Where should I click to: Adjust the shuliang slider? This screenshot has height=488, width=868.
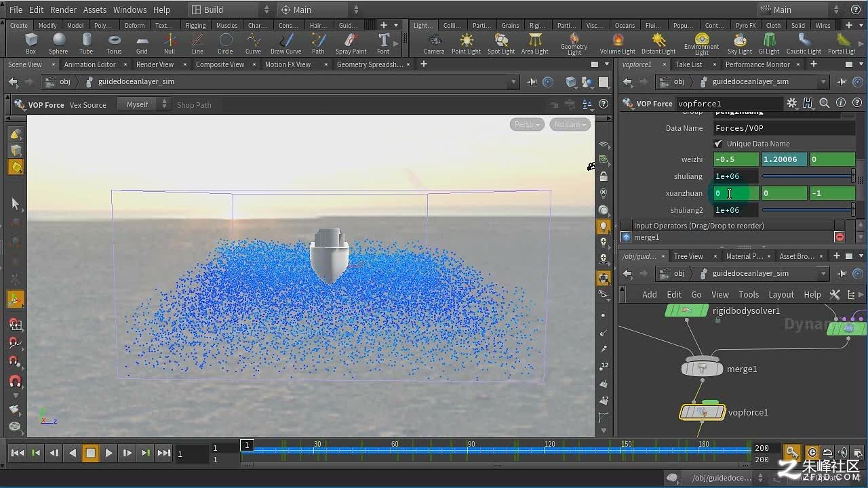[x=808, y=176]
